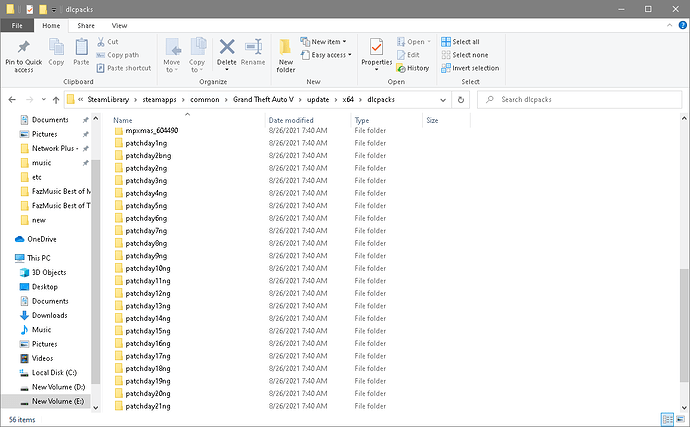Open recent locations dropdown arrow
The width and height of the screenshot is (690, 427).
[x=44, y=100]
